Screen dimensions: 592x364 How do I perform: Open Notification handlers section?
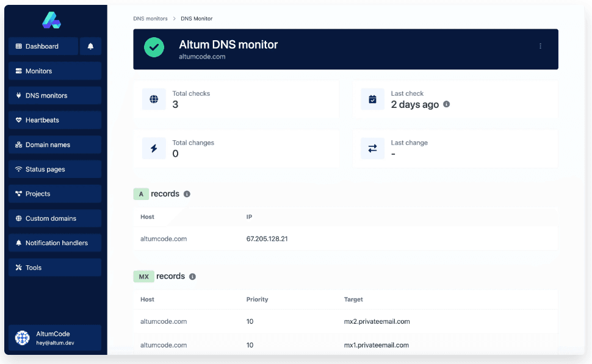(55, 243)
